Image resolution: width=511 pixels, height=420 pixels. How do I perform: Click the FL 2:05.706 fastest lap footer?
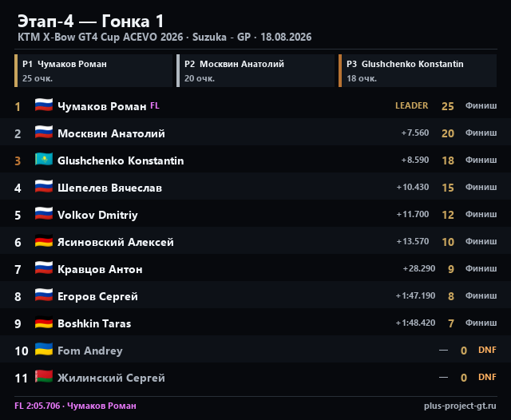(75, 406)
